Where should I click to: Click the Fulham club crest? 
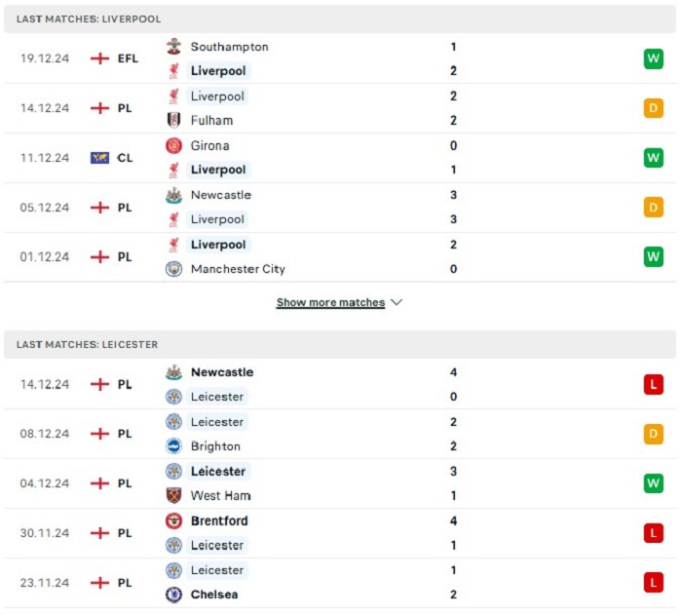(173, 120)
